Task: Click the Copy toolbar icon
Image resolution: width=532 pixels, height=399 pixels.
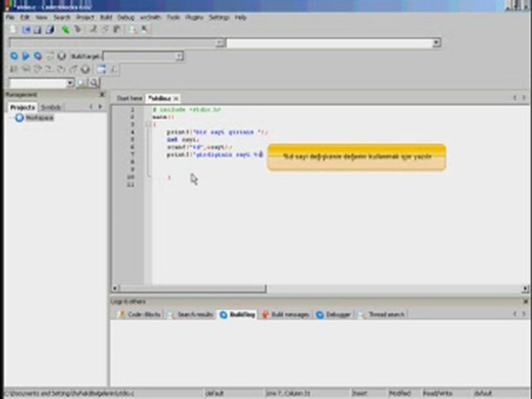Action: click(105, 29)
